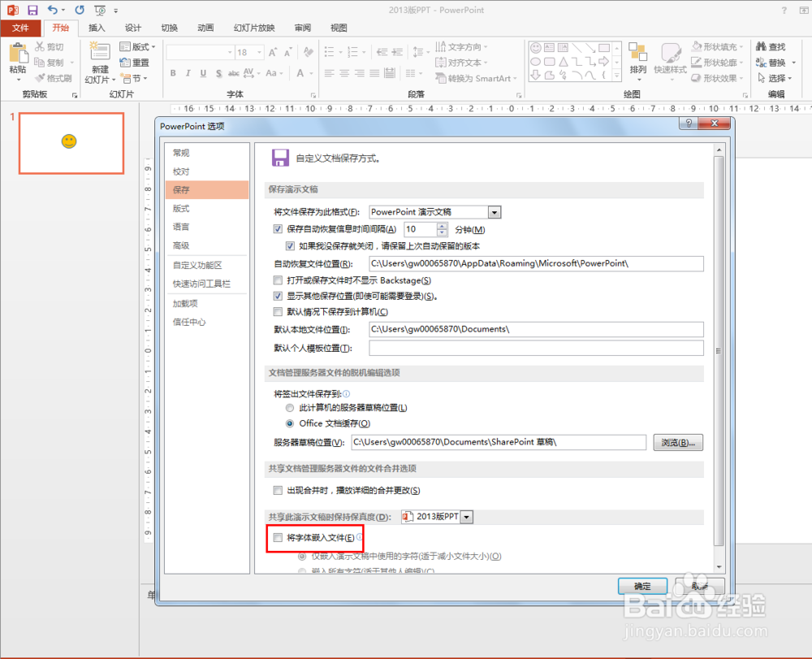Open the File (文件) tab
Screen dimensions: 812x659
[x=21, y=28]
